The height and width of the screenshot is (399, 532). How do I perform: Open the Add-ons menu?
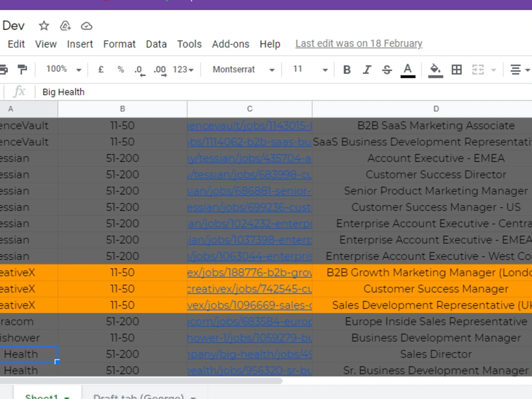[231, 44]
